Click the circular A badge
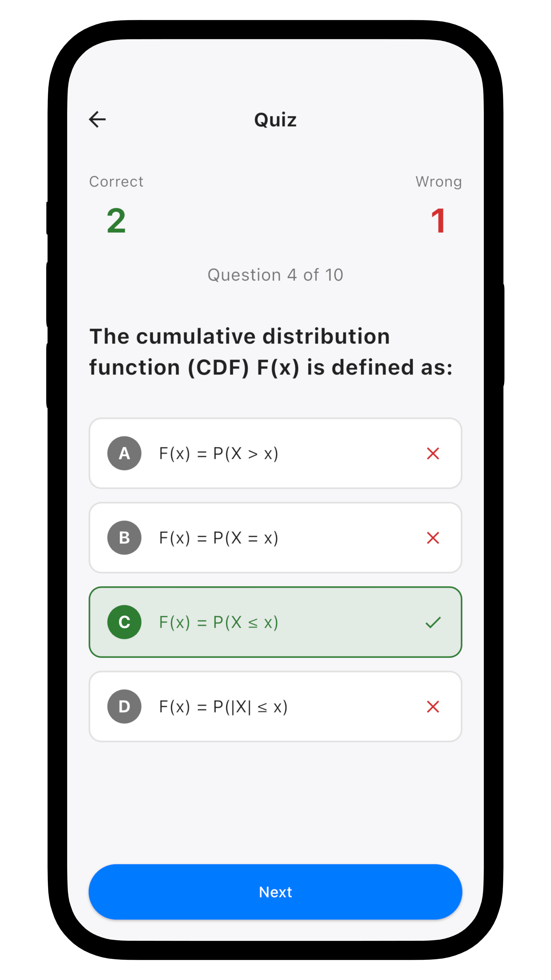This screenshot has height=980, width=551. point(124,453)
